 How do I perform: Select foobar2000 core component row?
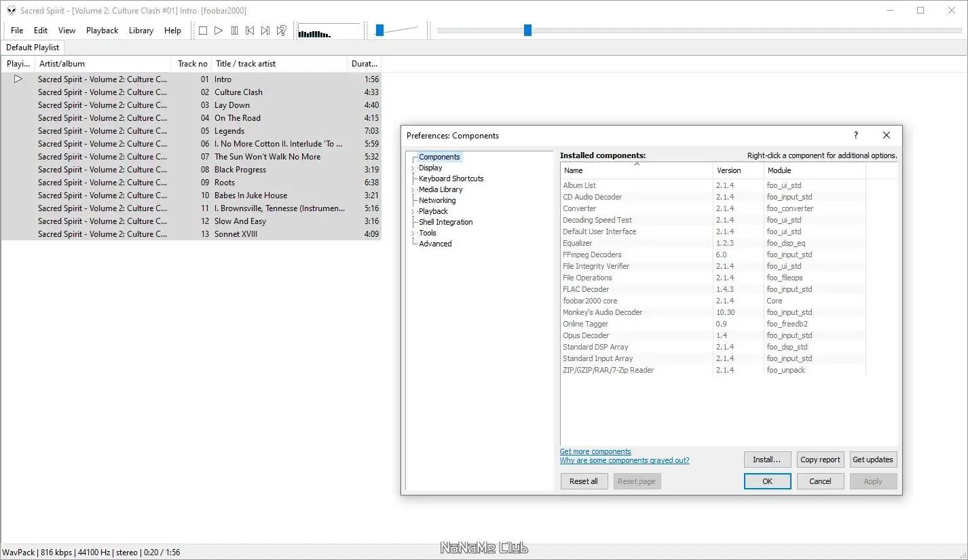tap(713, 301)
